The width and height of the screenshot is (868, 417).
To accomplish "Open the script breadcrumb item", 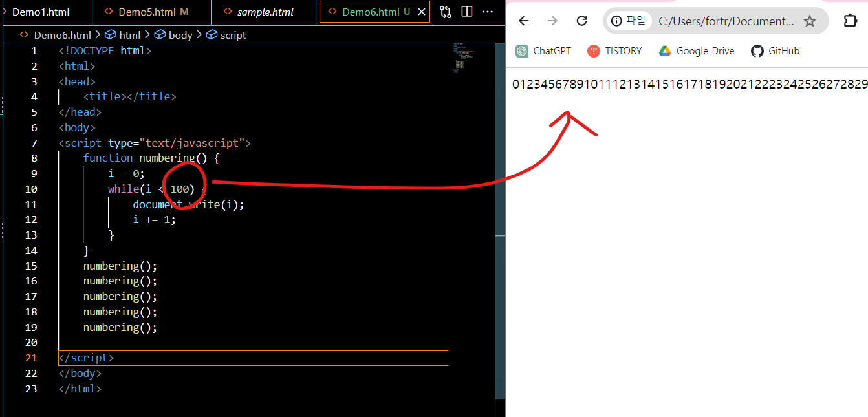I will point(226,35).
